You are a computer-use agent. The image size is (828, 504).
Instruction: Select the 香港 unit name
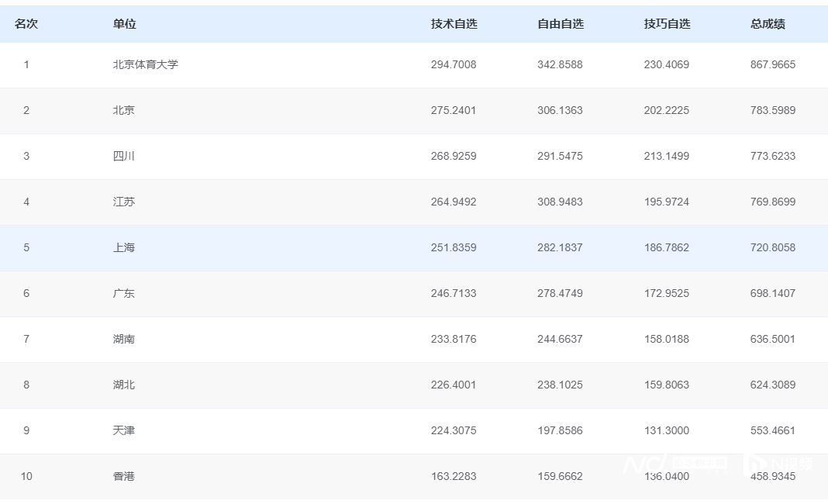(x=123, y=476)
